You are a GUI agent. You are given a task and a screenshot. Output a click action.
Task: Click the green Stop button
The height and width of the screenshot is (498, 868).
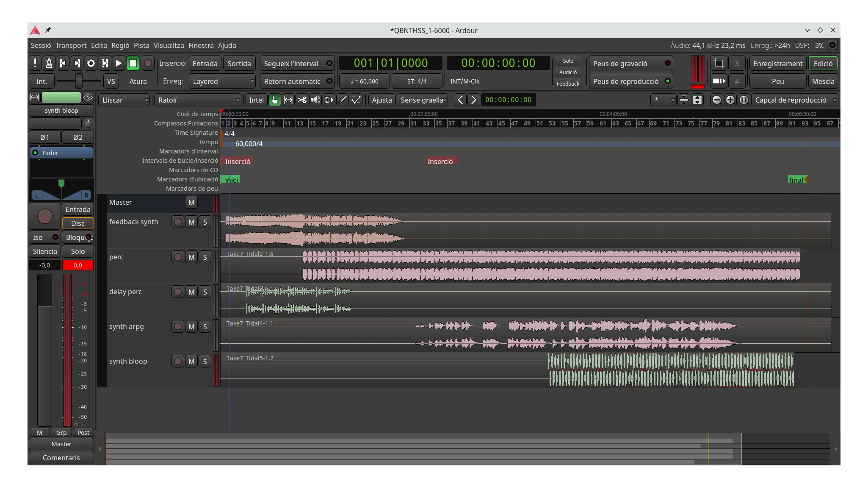pyautogui.click(x=133, y=64)
